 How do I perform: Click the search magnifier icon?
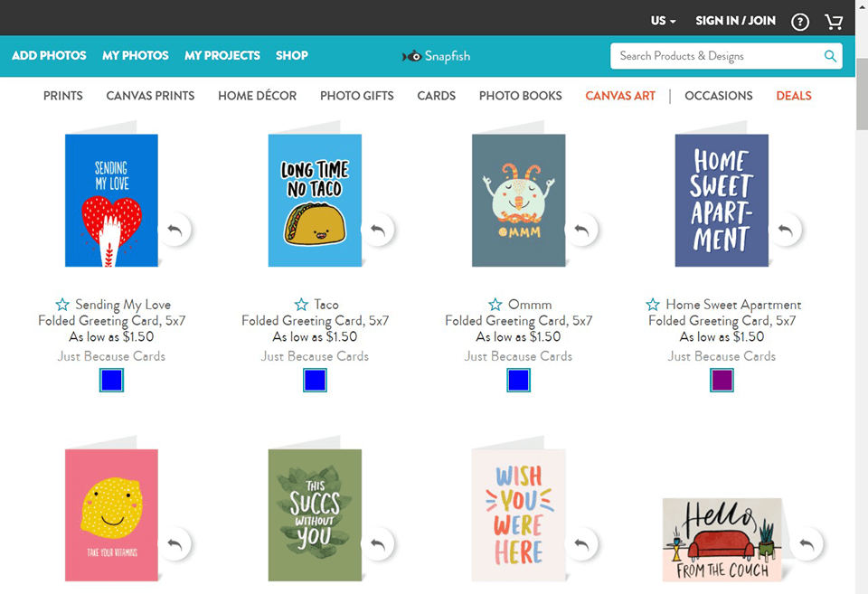point(830,56)
